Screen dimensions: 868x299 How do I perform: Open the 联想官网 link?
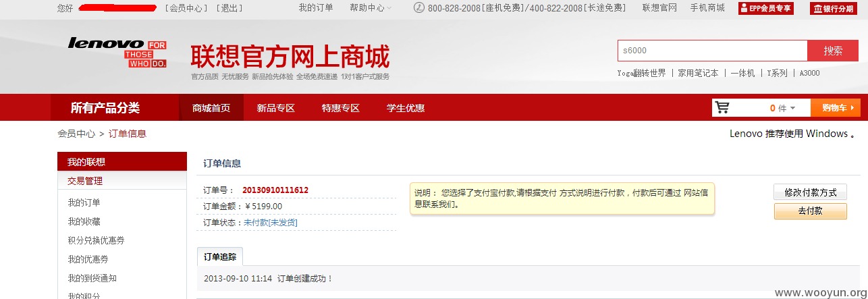click(659, 8)
